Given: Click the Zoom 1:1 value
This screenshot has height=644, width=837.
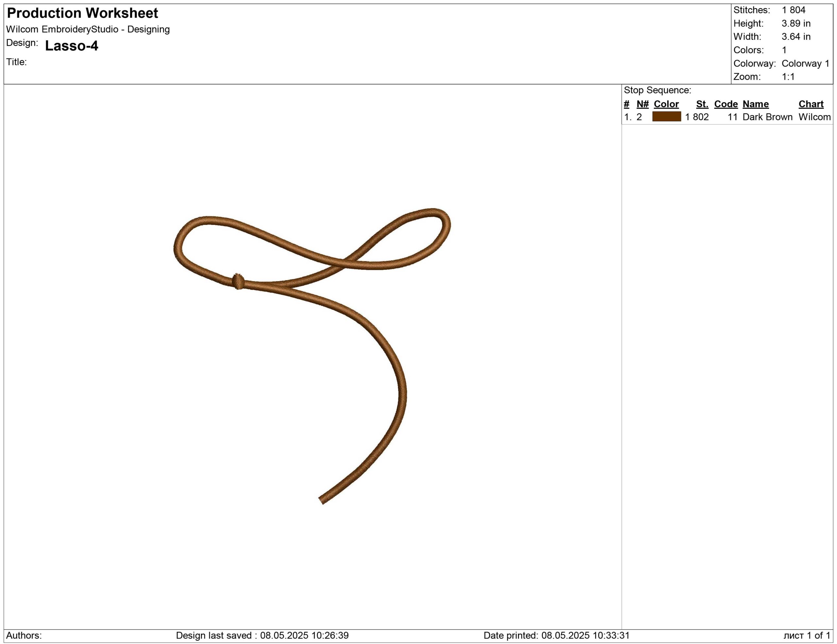Looking at the screenshot, I should (788, 76).
